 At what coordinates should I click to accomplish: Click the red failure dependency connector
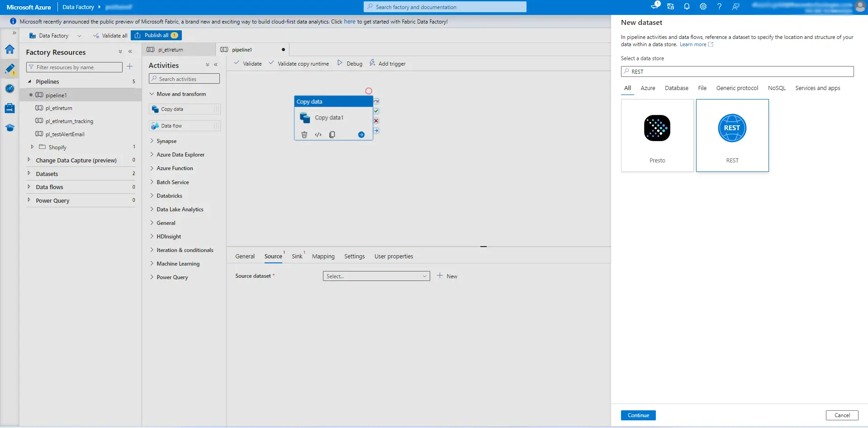[x=376, y=121]
